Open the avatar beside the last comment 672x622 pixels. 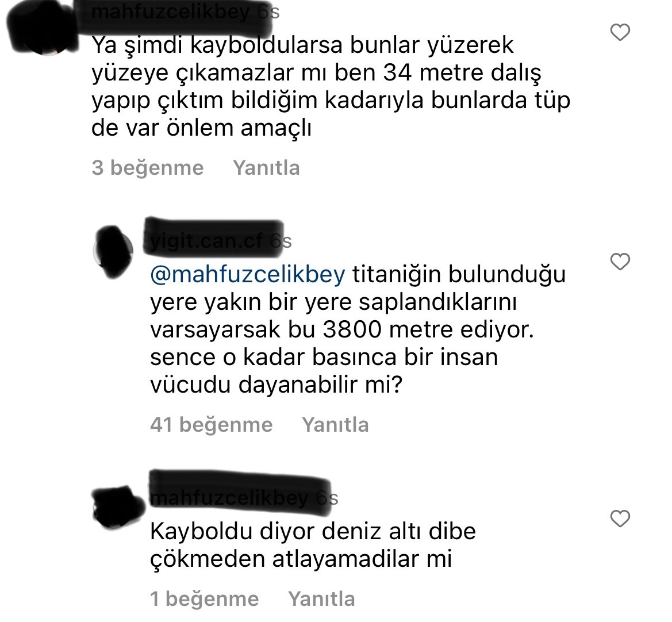[118, 506]
